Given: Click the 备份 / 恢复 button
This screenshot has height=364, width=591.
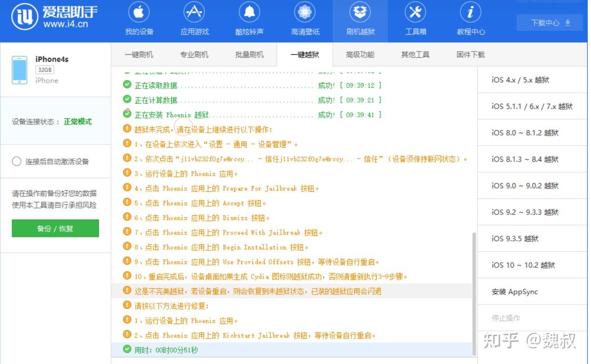Looking at the screenshot, I should [x=55, y=228].
